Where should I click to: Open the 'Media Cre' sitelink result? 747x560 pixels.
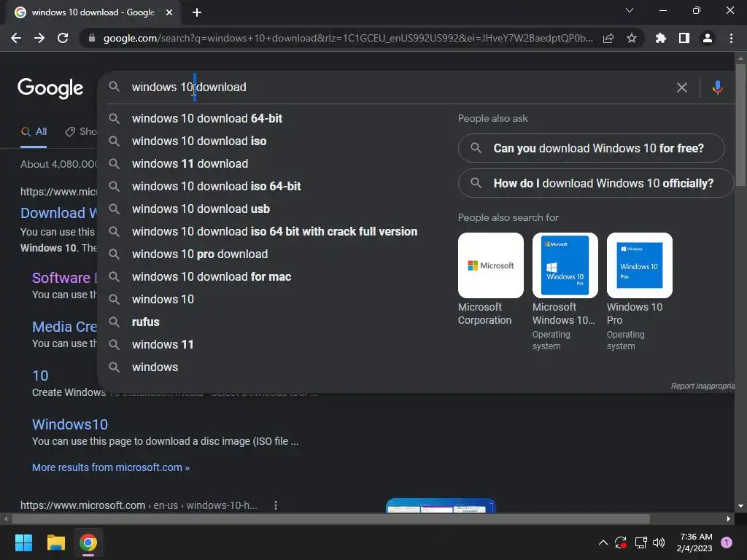[x=64, y=327]
